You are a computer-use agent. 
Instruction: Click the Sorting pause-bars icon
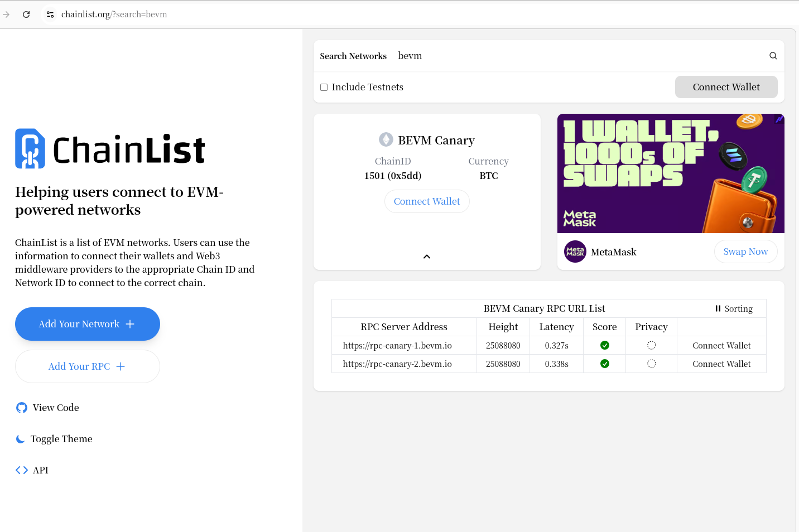(x=718, y=308)
